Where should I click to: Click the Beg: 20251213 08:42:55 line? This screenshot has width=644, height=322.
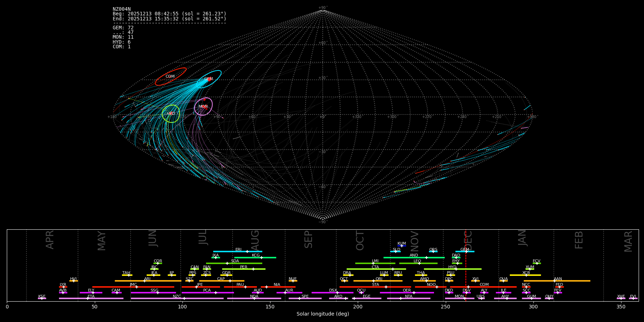(x=170, y=14)
